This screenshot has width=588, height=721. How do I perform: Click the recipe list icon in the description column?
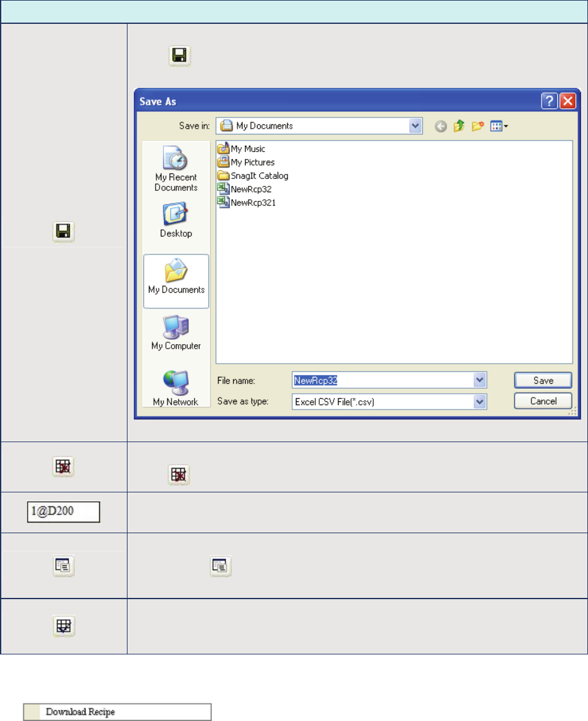(220, 566)
